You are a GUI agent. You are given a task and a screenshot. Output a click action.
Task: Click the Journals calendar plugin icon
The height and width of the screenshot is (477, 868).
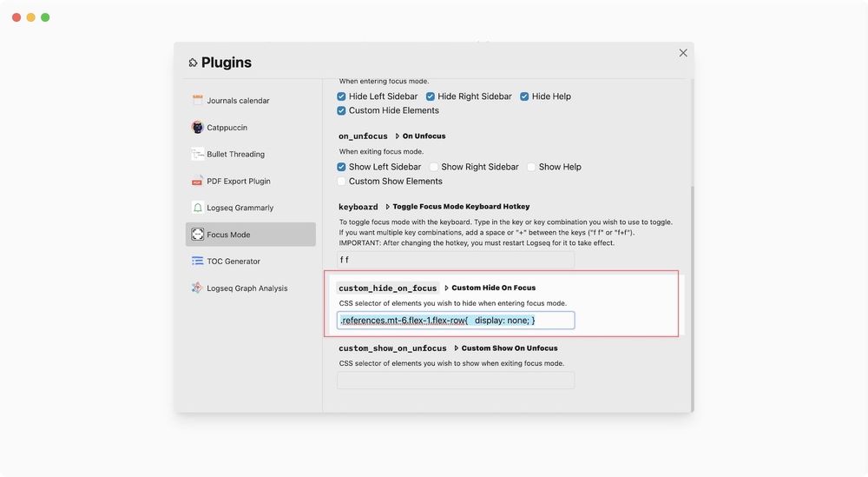(198, 101)
